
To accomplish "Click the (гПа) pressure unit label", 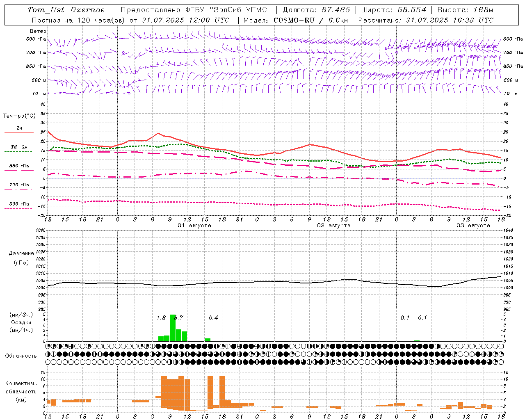I will [21, 262].
